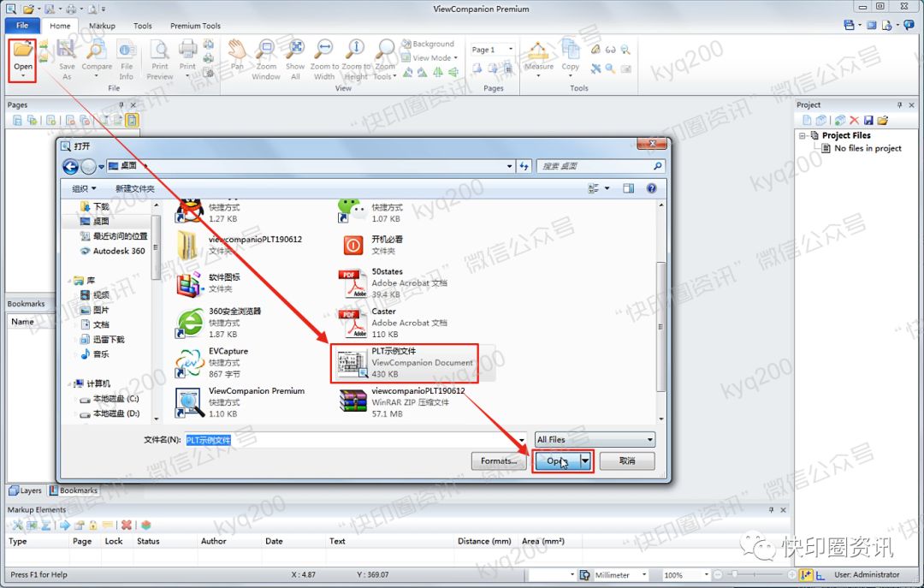Open the File tab
924x588 pixels.
[x=22, y=26]
